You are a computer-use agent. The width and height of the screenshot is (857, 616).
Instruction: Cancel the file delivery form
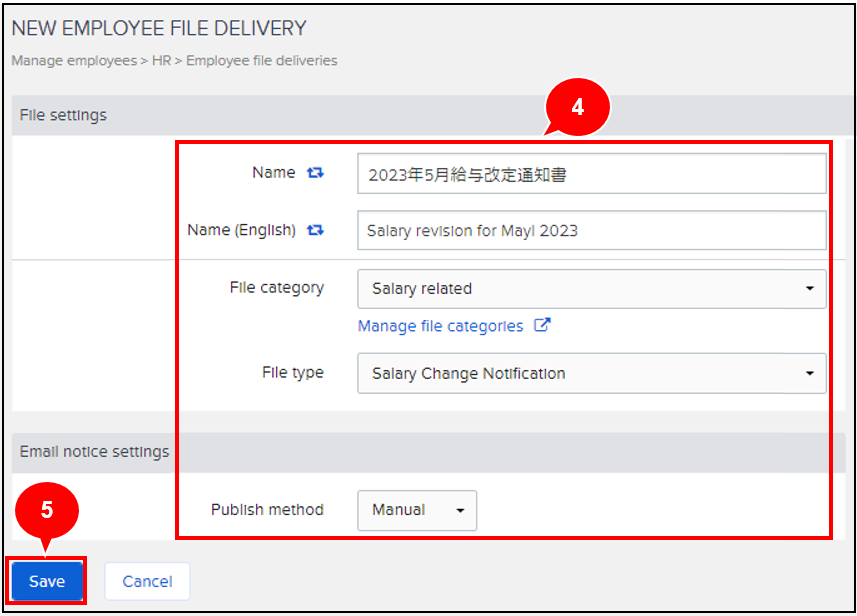click(148, 581)
